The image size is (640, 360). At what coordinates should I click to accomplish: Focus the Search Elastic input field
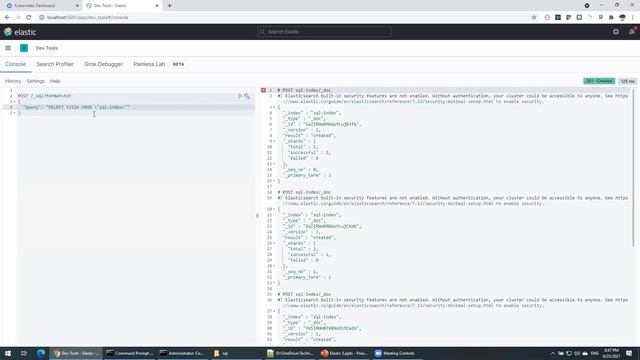324,32
